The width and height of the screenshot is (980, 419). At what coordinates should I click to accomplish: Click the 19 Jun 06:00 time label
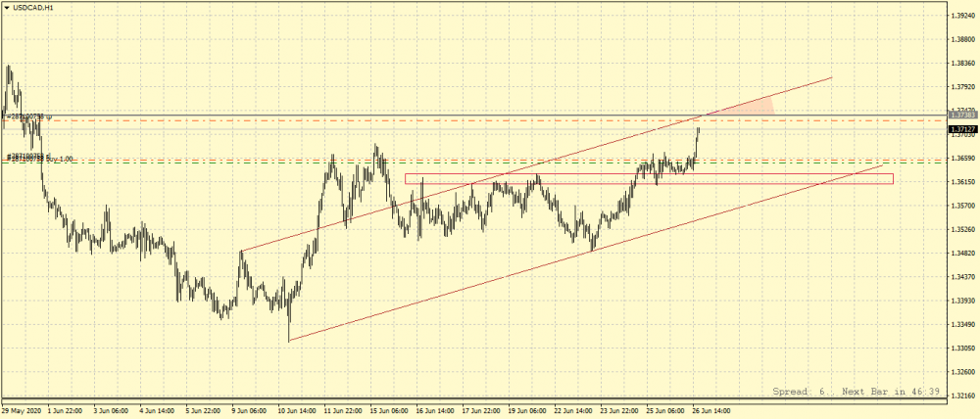(x=528, y=411)
